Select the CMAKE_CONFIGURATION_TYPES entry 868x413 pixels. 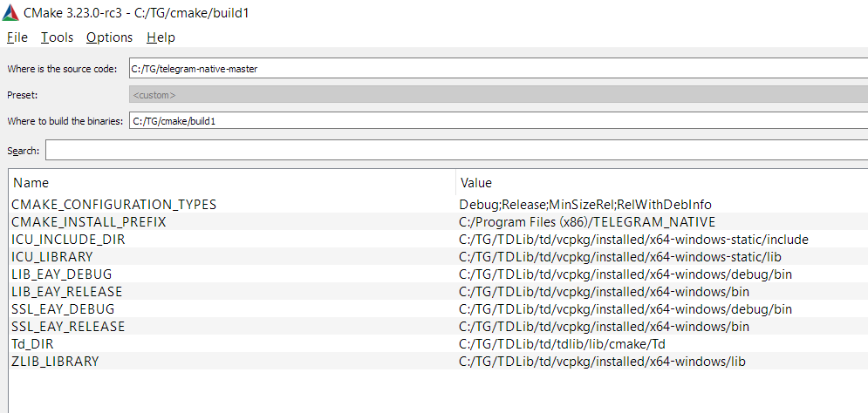pyautogui.click(x=114, y=205)
